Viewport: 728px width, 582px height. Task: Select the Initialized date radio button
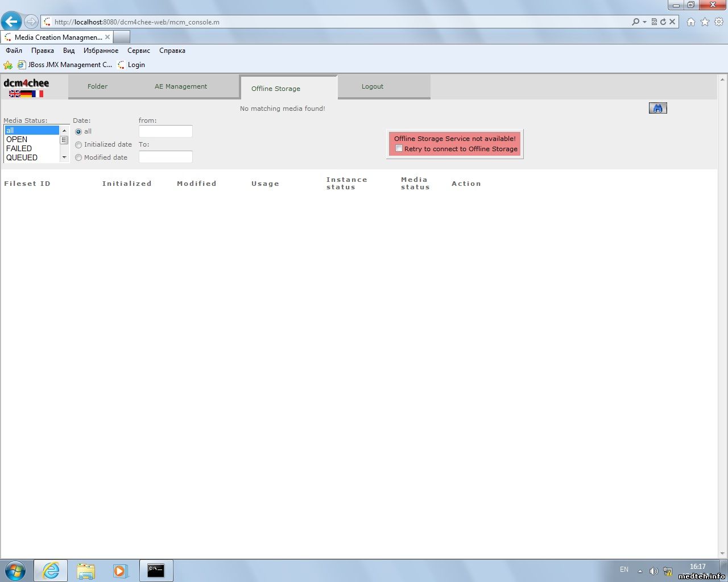coord(78,145)
